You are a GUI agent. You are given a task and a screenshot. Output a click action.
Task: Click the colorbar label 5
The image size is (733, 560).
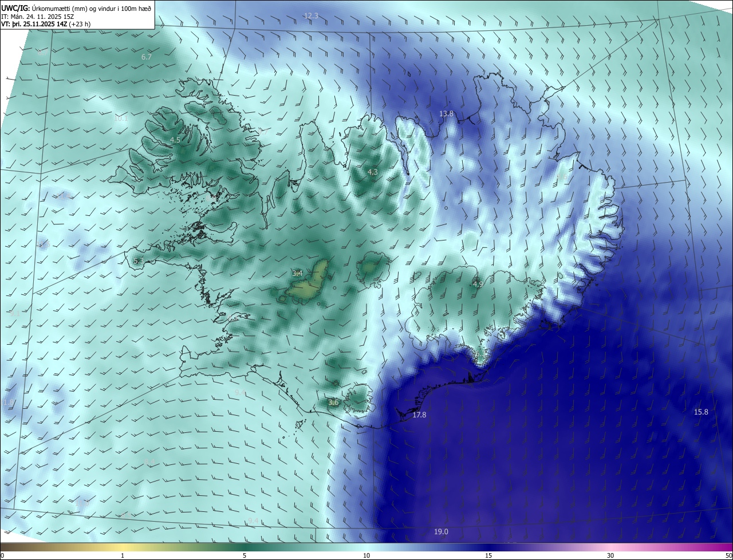click(245, 555)
